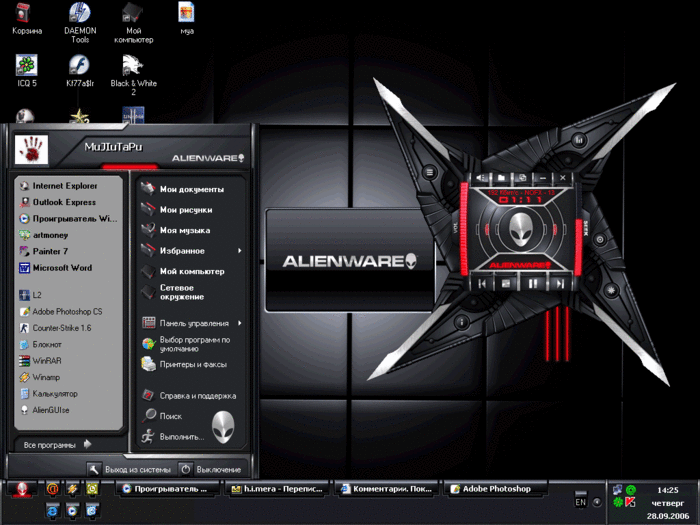Mute sound using player speaker icon
The height and width of the screenshot is (525, 700).
tap(481, 178)
